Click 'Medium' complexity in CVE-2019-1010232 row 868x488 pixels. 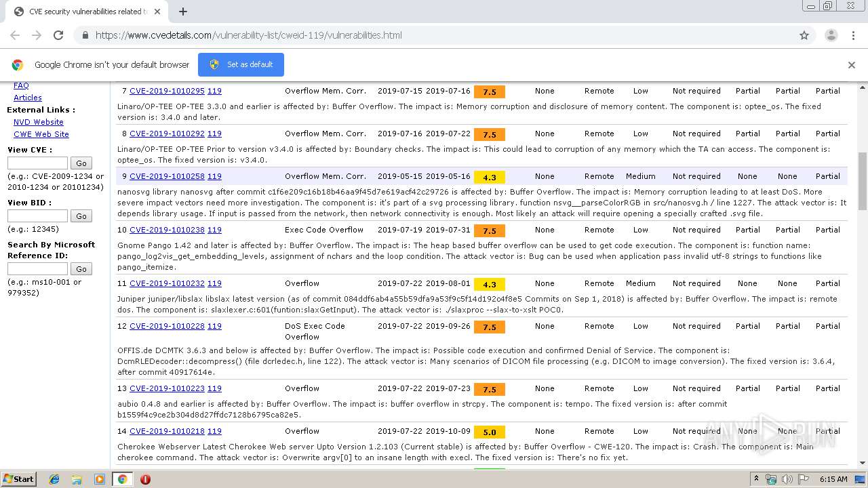pyautogui.click(x=641, y=283)
